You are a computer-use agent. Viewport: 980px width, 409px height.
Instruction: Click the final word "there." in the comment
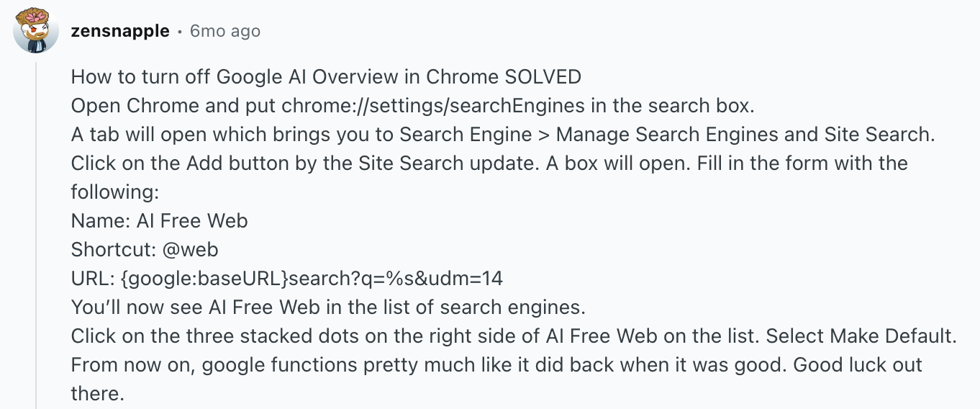[x=98, y=393]
